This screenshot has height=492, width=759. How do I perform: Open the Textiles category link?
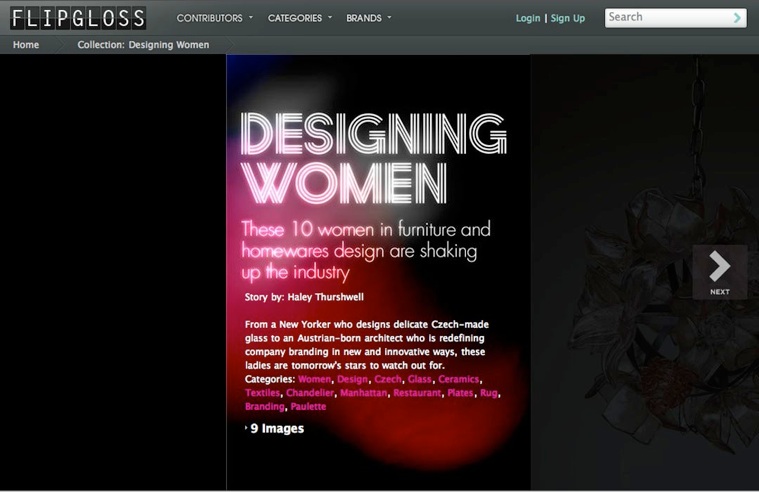(x=262, y=393)
